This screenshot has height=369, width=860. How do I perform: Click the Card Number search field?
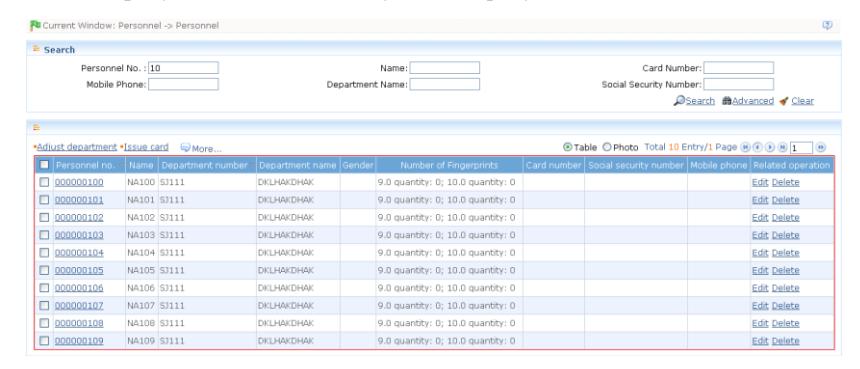pos(738,68)
